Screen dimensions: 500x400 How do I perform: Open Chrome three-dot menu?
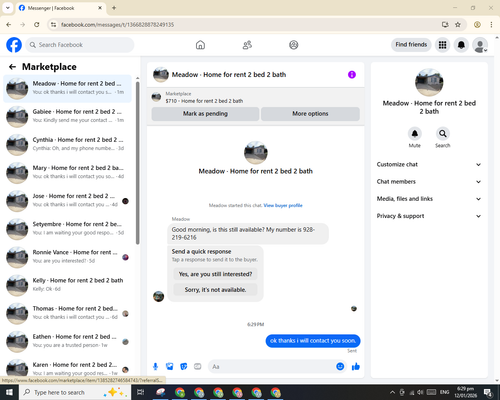(491, 25)
